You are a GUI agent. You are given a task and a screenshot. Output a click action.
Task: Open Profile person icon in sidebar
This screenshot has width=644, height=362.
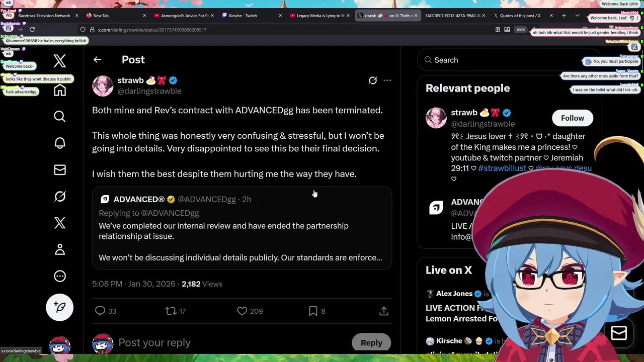(60, 249)
